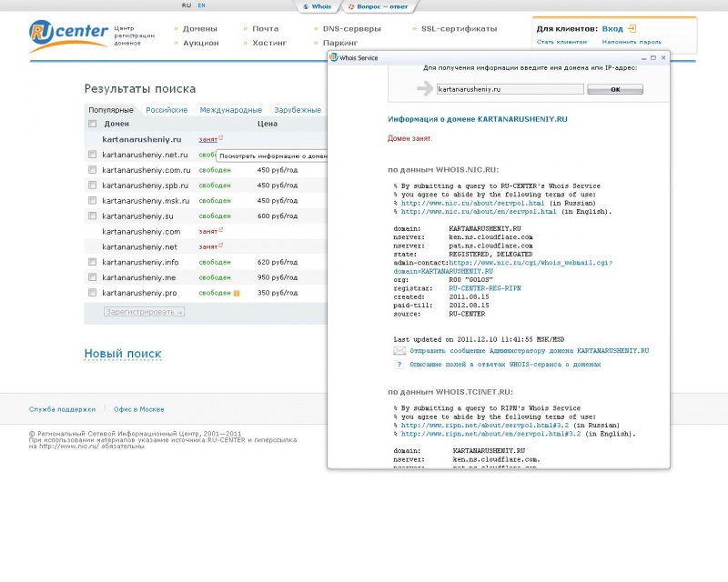Check the kartanarusheniy.com.ru checkbox
Viewport: 728px width, 582px height.
click(93, 170)
